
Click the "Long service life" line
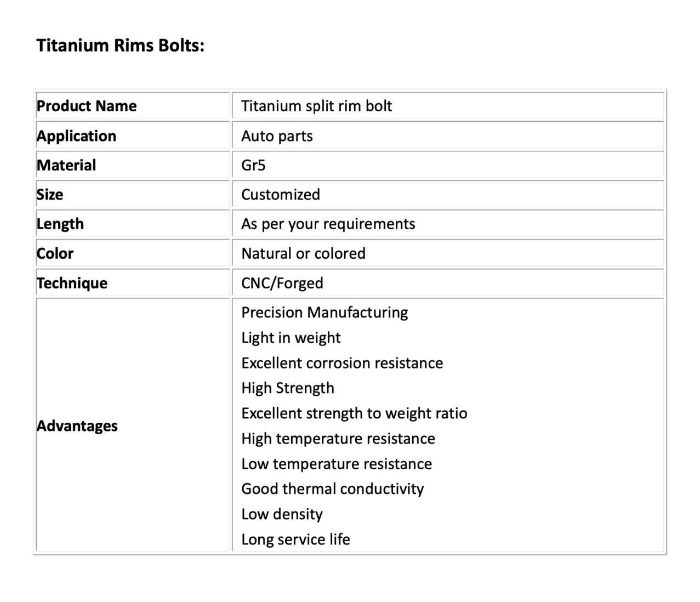[x=295, y=539]
